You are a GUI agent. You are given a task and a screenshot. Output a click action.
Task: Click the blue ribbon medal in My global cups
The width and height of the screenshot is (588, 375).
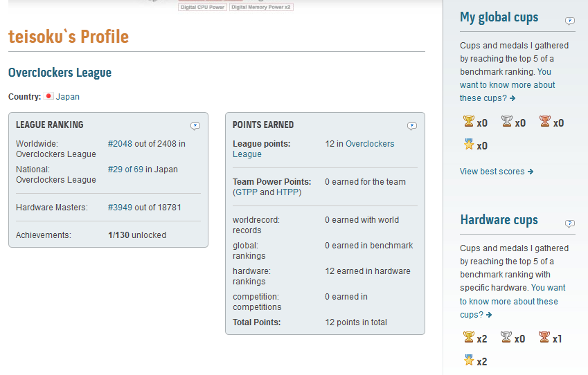[x=468, y=145]
